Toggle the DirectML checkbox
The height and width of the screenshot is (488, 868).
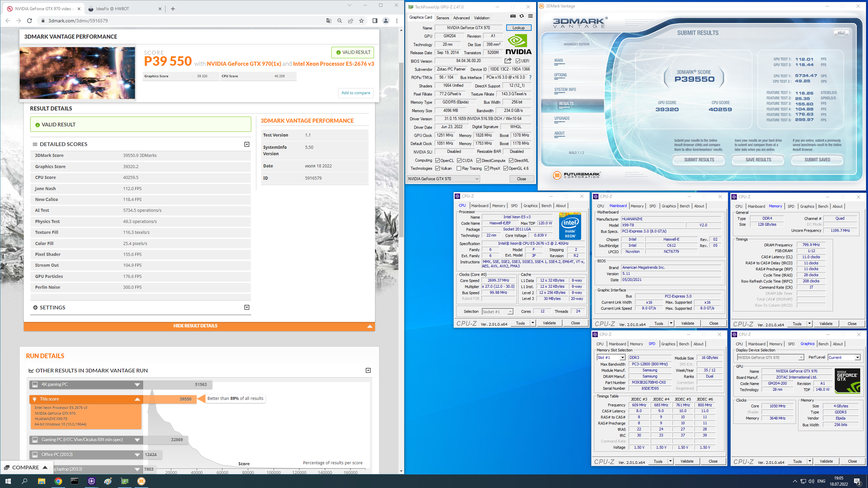coord(511,161)
